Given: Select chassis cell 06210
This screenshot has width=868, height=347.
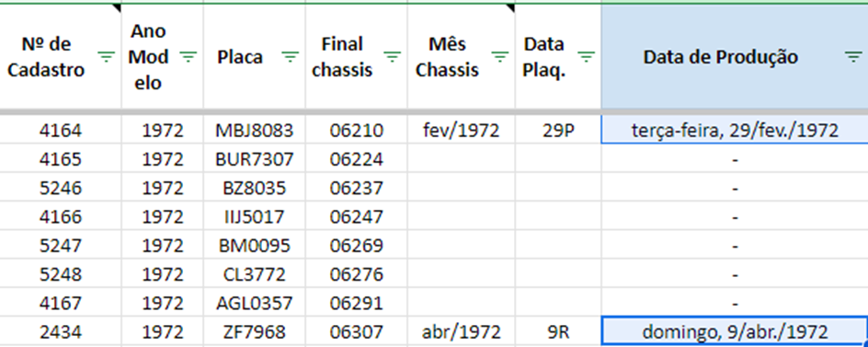Looking at the screenshot, I should coord(357,131).
